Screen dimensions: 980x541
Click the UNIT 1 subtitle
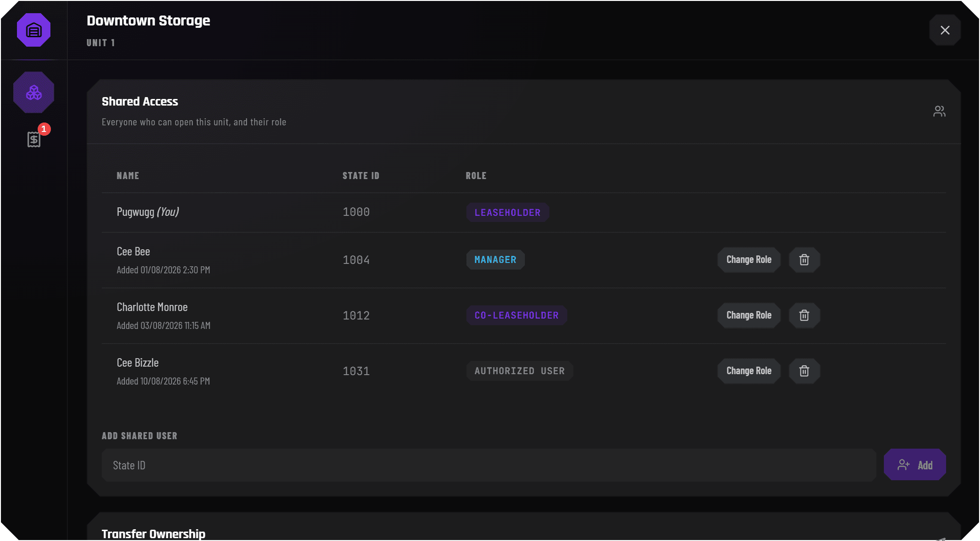point(101,43)
